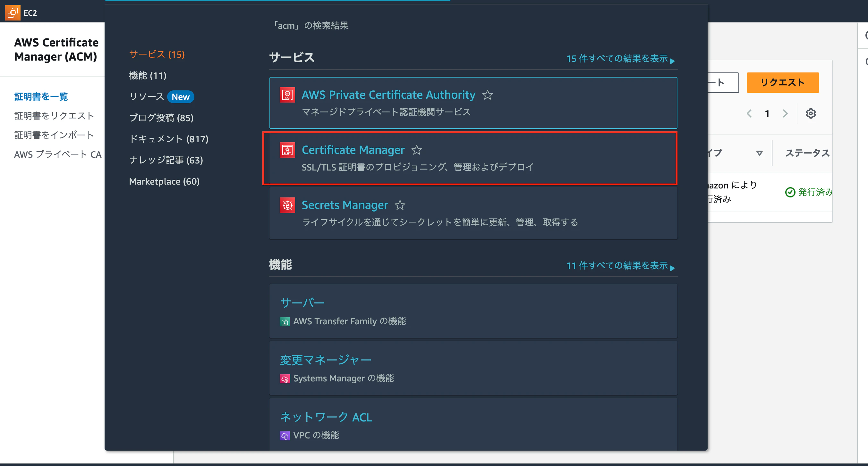868x466 pixels.
Task: Select 証明書をリクエスト in sidebar
Action: tap(54, 116)
